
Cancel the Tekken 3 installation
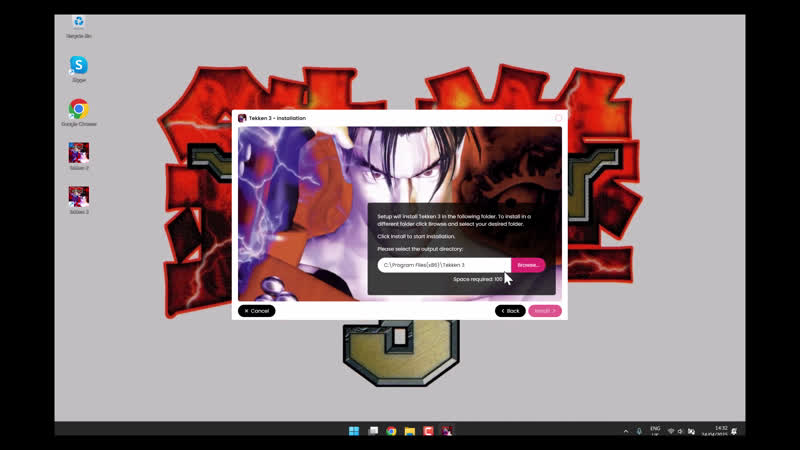pos(257,311)
